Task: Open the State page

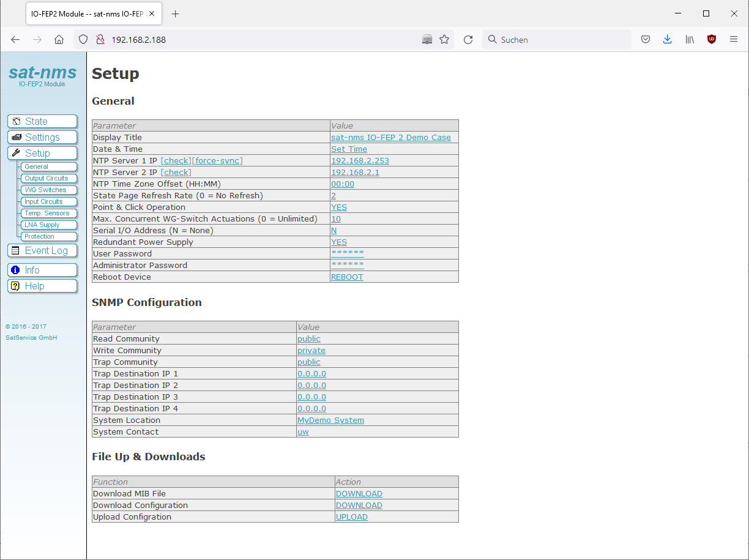Action: pyautogui.click(x=42, y=121)
